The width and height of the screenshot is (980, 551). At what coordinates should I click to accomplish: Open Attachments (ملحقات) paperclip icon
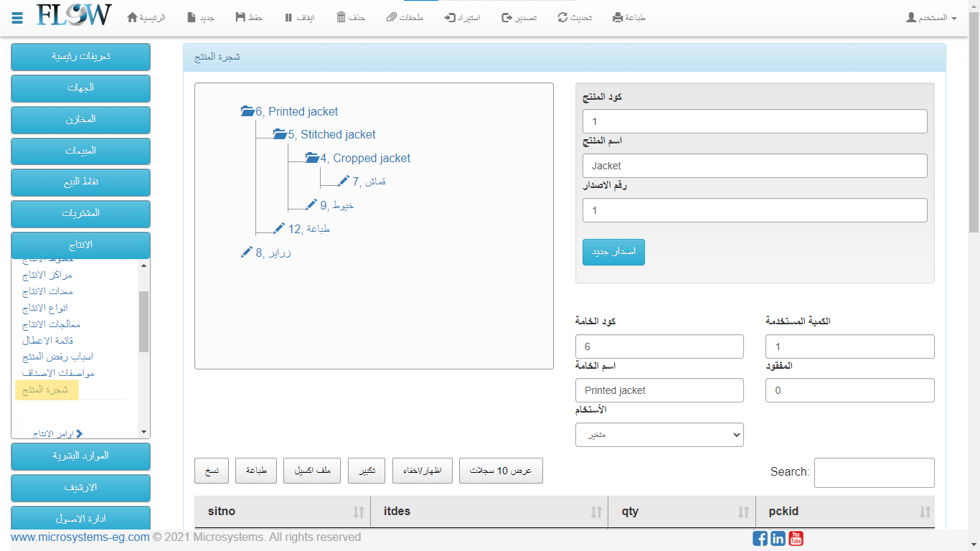391,17
